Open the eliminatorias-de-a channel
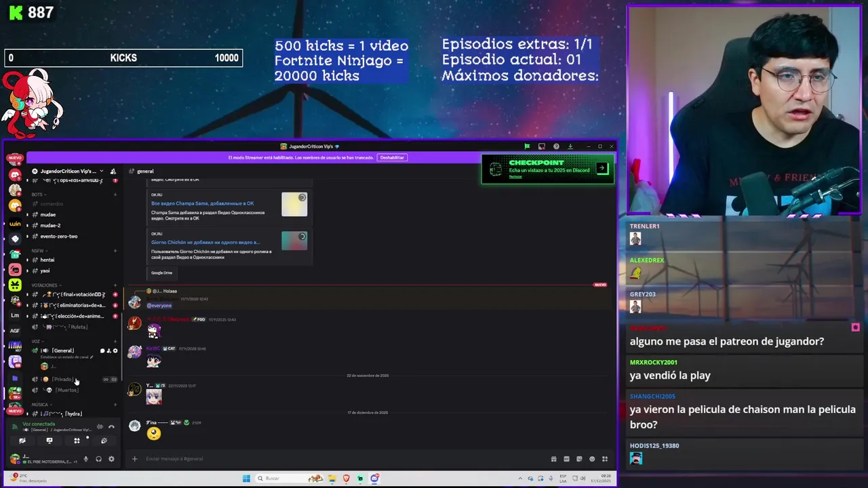This screenshot has height=488, width=868. coord(73,306)
